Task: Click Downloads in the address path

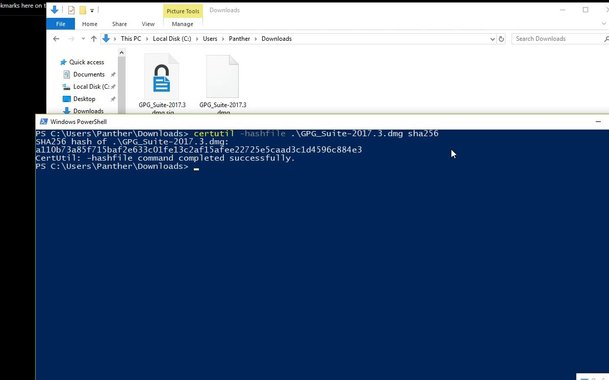Action: pos(277,39)
